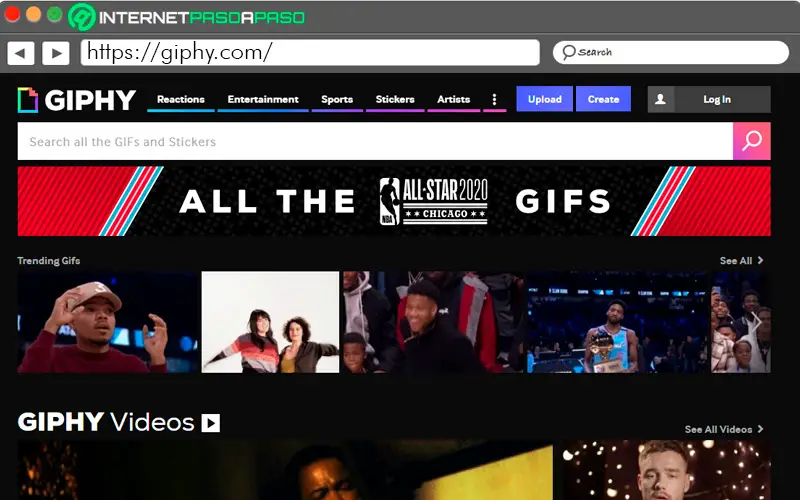The width and height of the screenshot is (800, 500).
Task: Click the Upload button
Action: pyautogui.click(x=544, y=99)
